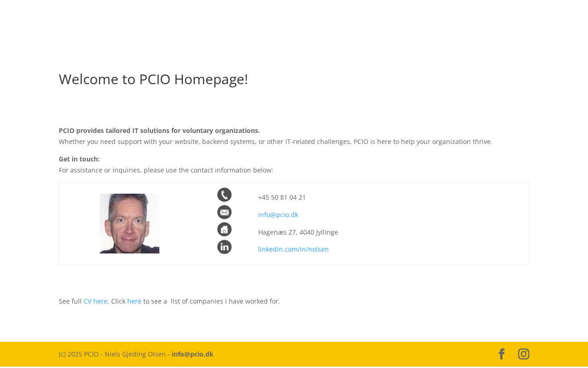The width and height of the screenshot is (588, 368).
Task: Click the bold info@pcio.dk footer email
Action: pyautogui.click(x=192, y=354)
